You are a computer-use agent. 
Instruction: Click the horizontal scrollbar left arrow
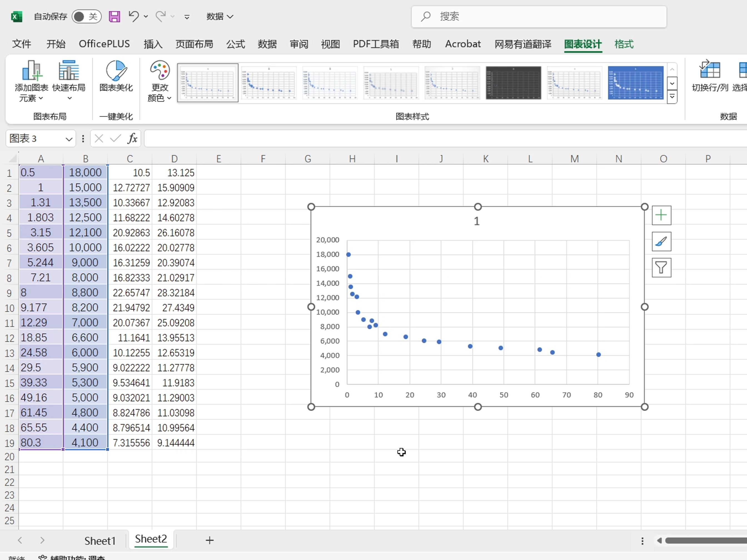pyautogui.click(x=659, y=541)
